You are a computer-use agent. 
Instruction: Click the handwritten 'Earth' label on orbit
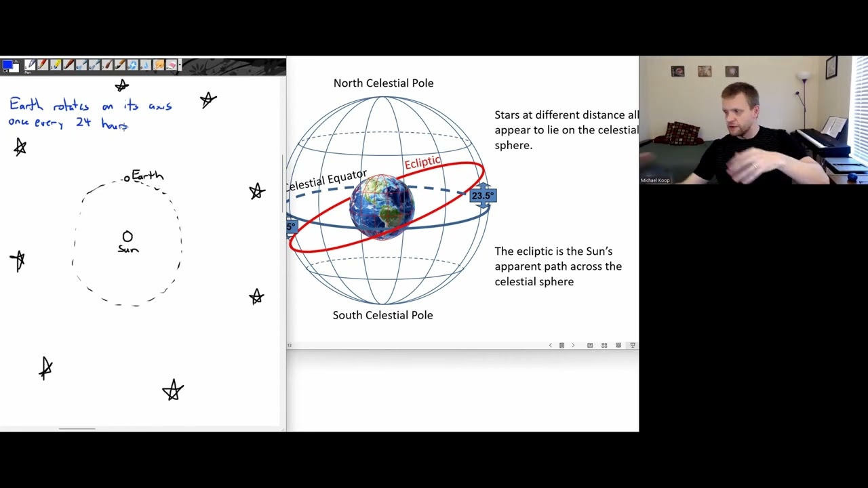(148, 176)
